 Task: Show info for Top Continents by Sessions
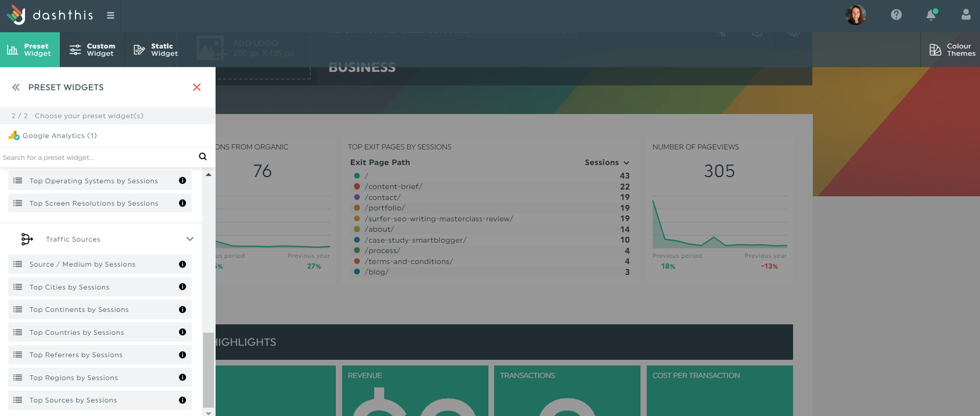point(182,309)
